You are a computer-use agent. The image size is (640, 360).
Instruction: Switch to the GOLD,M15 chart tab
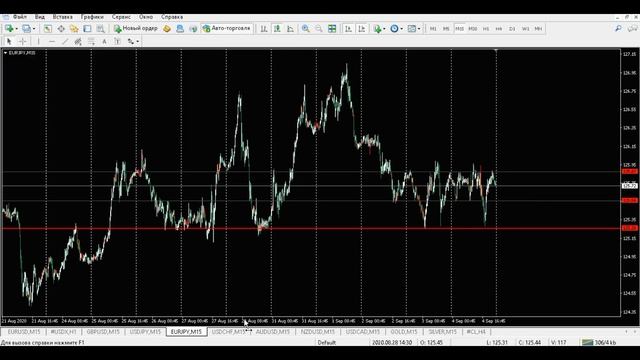(x=404, y=332)
